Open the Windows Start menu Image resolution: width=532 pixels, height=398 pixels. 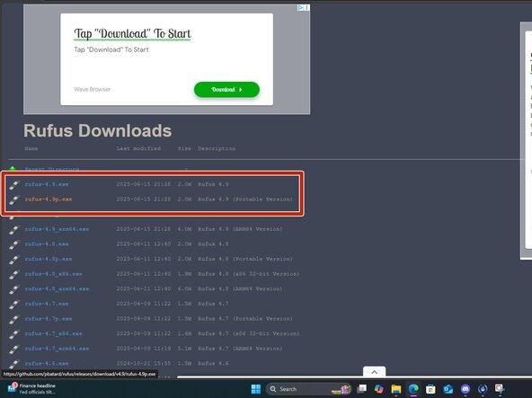click(x=256, y=389)
